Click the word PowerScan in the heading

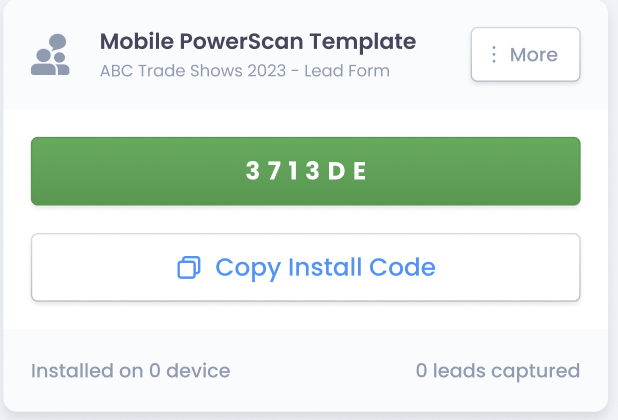[241, 41]
